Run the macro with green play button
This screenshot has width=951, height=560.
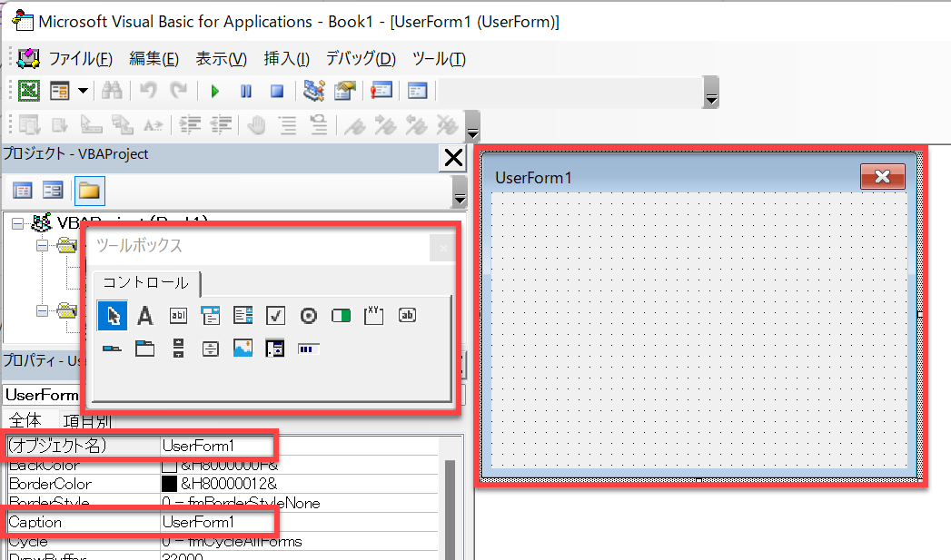[x=214, y=92]
